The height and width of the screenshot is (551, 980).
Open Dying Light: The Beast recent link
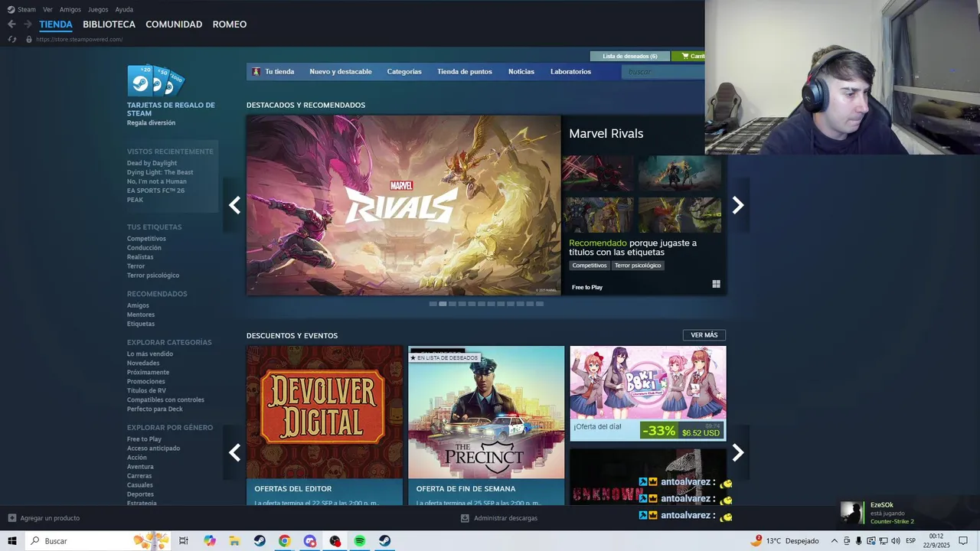coord(160,172)
